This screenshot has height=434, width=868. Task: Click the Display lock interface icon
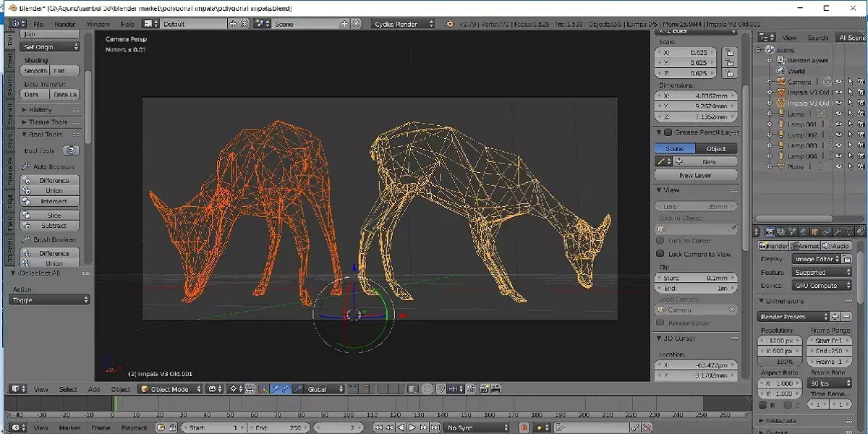point(847,259)
